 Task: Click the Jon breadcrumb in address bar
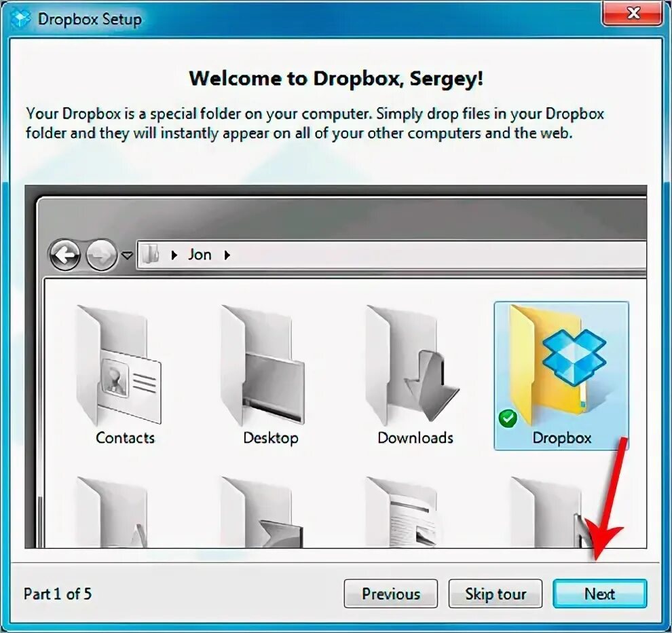[x=200, y=255]
